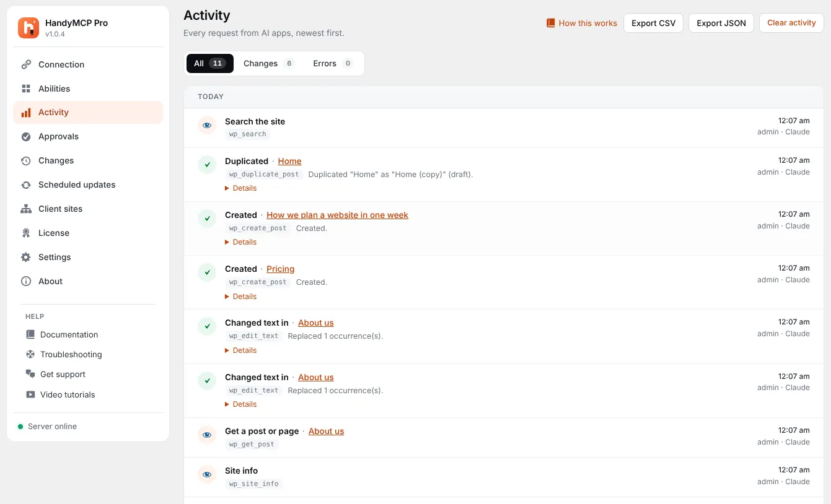Viewport: 831px width, 504px height.
Task: Click the Clear activity button
Action: [x=791, y=23]
